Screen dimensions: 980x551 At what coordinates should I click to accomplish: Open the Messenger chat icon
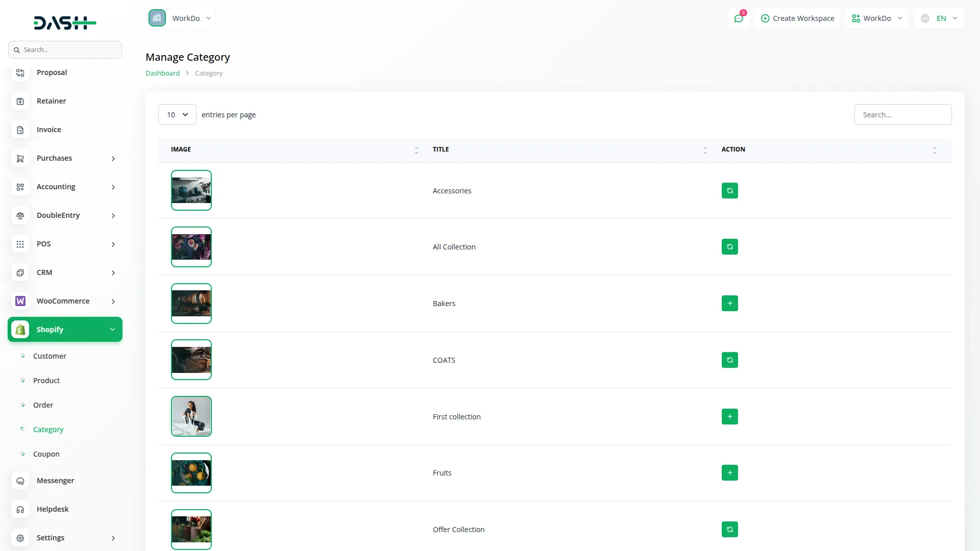point(20,481)
